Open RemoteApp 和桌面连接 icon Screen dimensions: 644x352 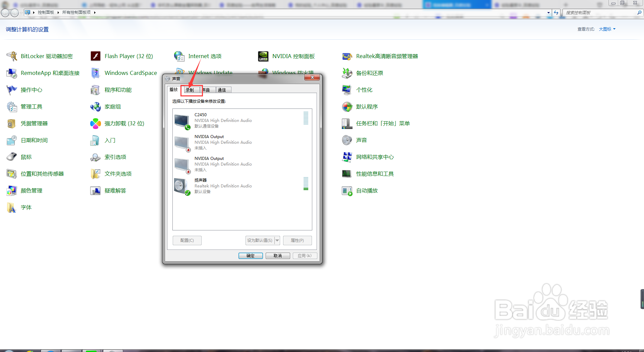click(12, 73)
